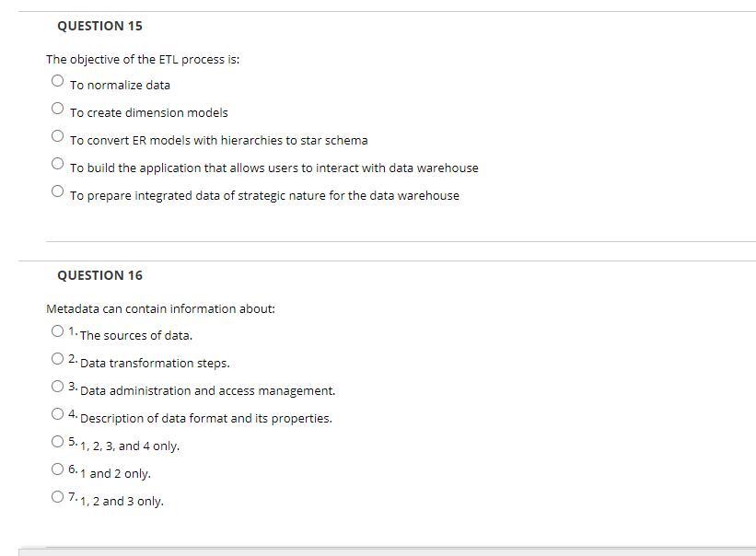This screenshot has height=556, width=756.
Task: Choose option 6 '1 and 2 only'
Action: 57,468
